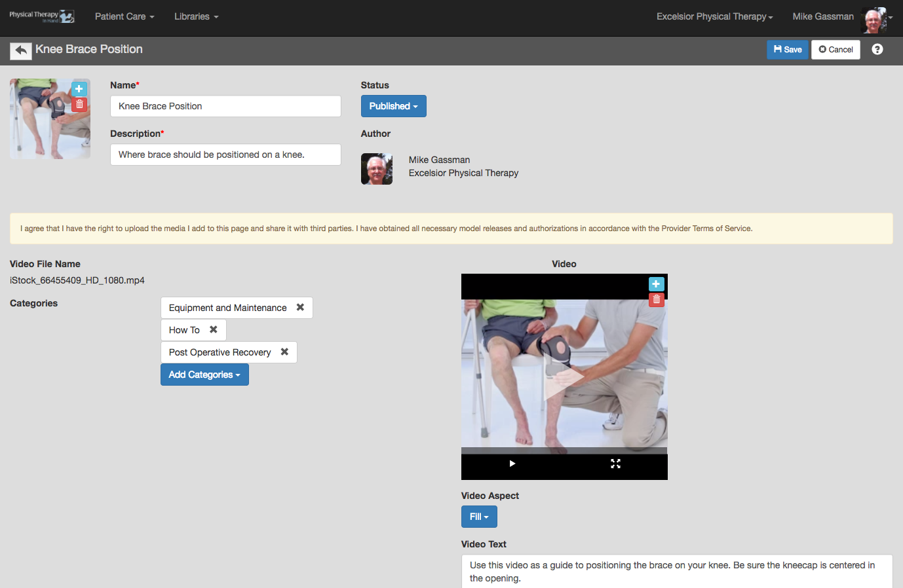This screenshot has width=903, height=588.
Task: Save the Knee Brace Position item
Action: (x=788, y=50)
